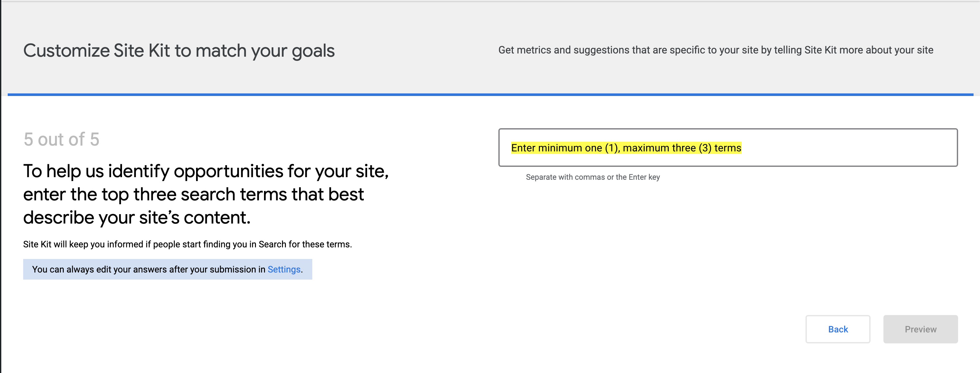This screenshot has width=980, height=373.
Task: Click the 'Separate with commas' helper text
Action: click(592, 177)
